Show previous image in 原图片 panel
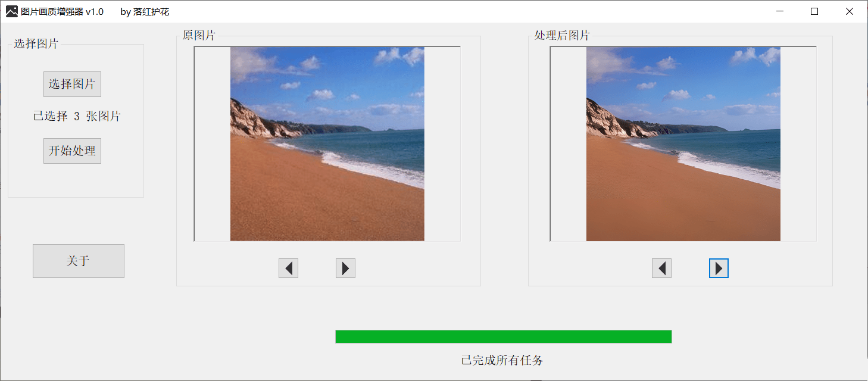The height and width of the screenshot is (381, 868). [x=288, y=268]
